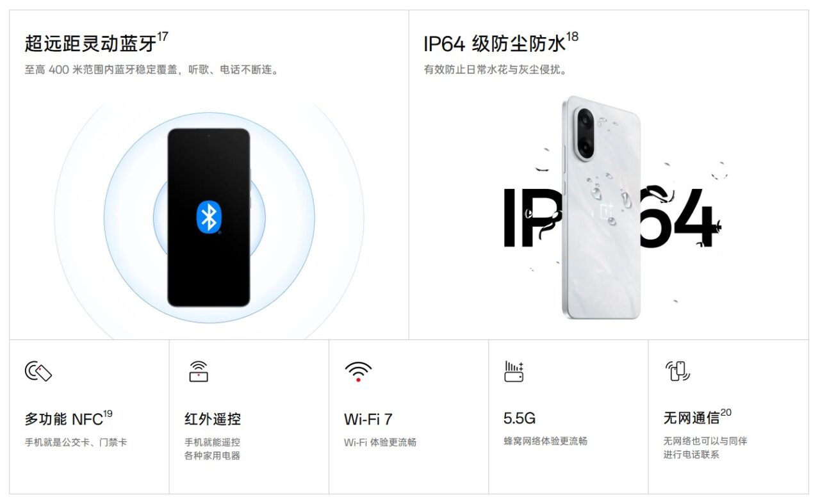Click the Wi-Fi 7 signal icon
Viewport: 820px width, 504px height.
click(x=358, y=371)
